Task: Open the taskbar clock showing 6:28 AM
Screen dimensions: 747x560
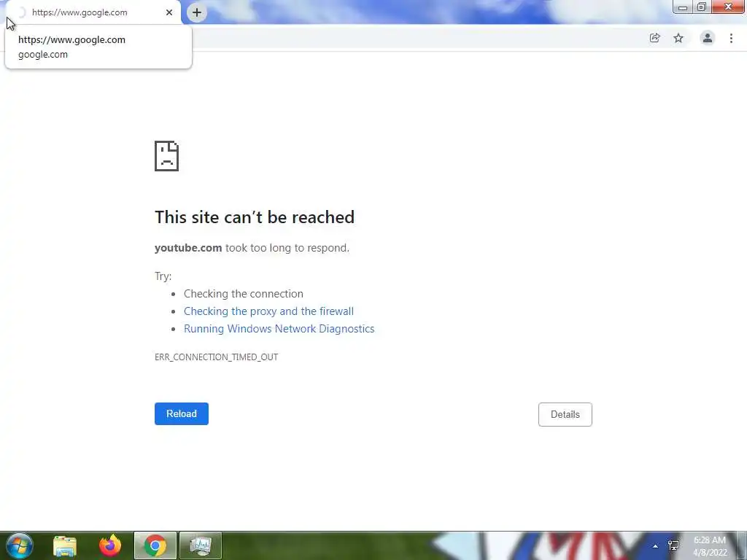Action: (710, 546)
